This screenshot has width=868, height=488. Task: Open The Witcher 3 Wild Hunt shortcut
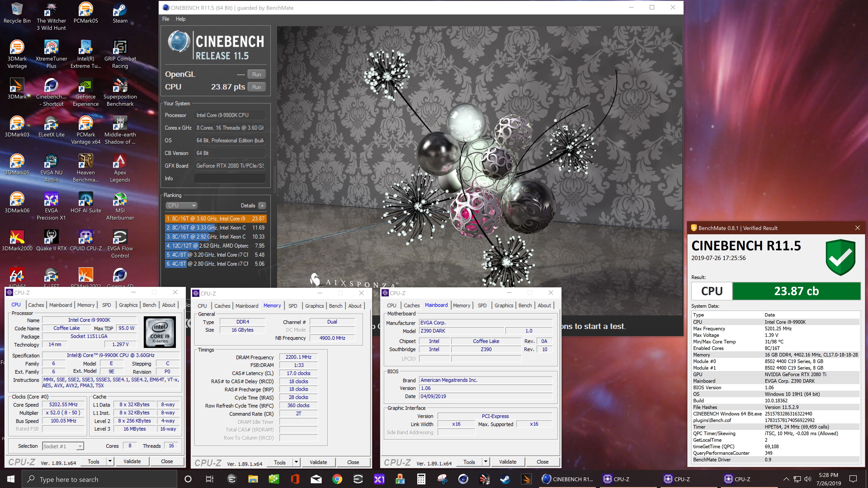point(51,16)
